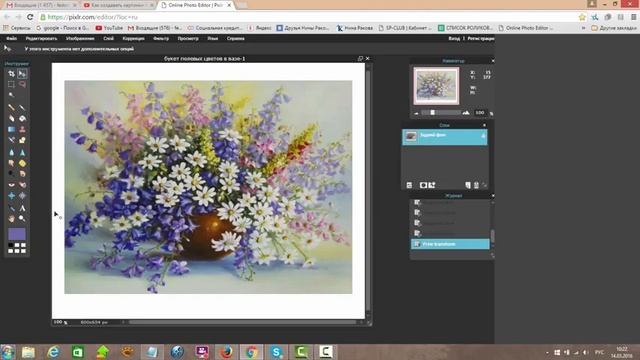Select the Magic Wand tool
This screenshot has width=640, height=360.
[11, 95]
